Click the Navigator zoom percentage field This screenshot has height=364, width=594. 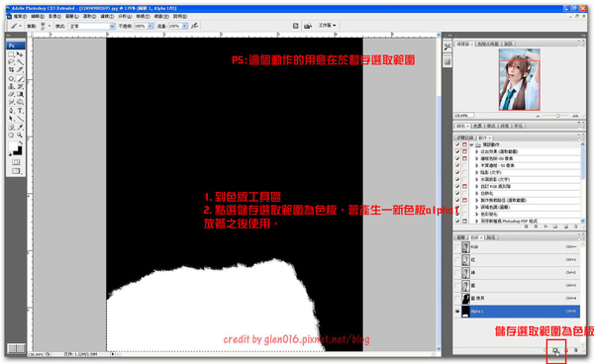(463, 116)
